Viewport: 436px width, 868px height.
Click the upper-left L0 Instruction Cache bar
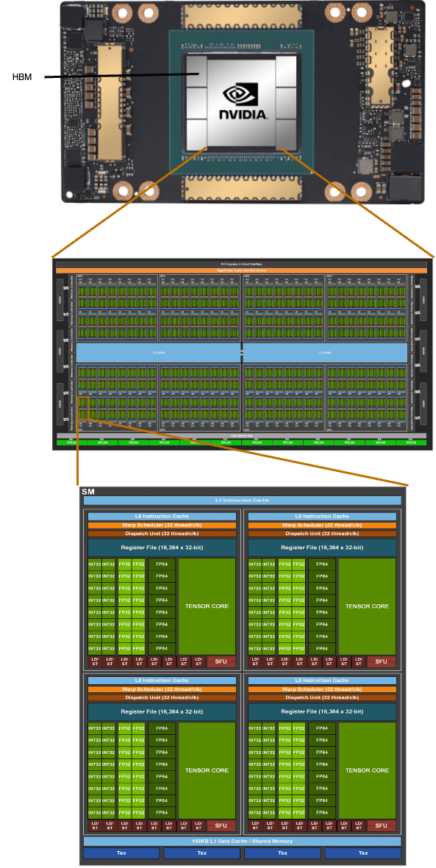coord(162,517)
